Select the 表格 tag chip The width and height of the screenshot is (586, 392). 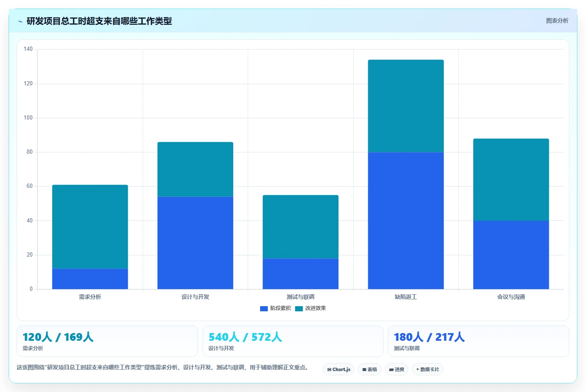369,369
